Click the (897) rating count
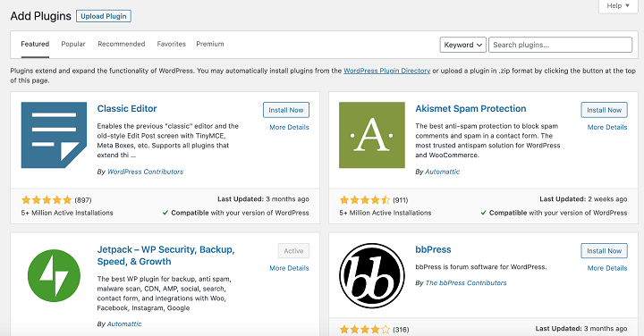 point(83,200)
